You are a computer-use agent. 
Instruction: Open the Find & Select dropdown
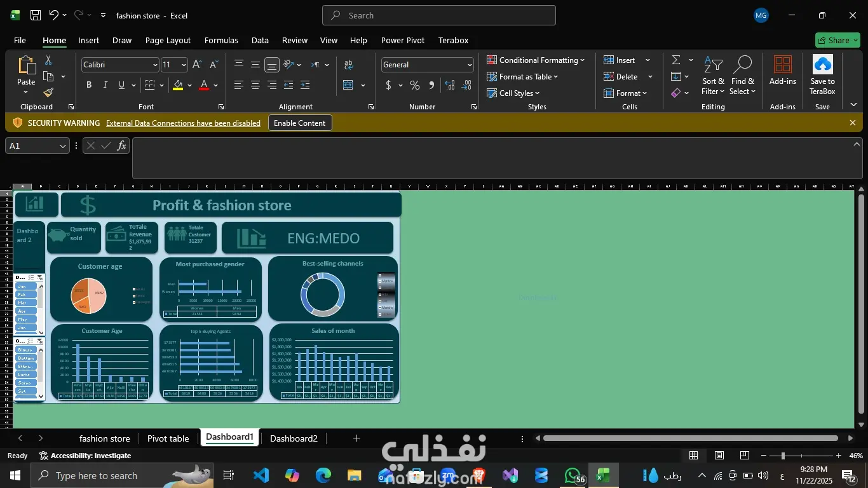pyautogui.click(x=743, y=76)
